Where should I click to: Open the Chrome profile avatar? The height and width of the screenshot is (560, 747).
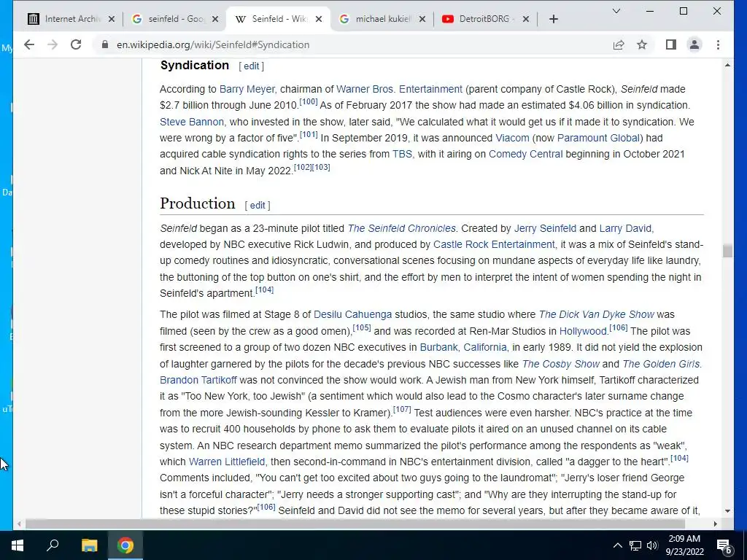(694, 44)
